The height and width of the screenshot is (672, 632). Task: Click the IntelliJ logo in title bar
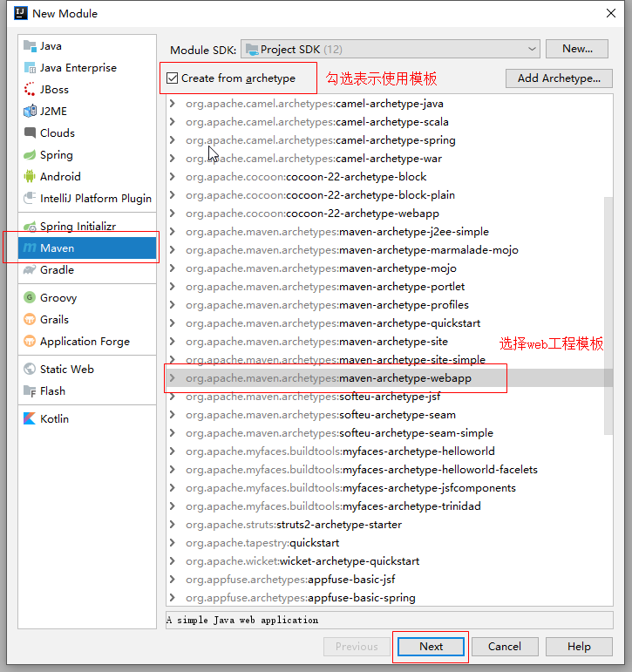(x=21, y=13)
